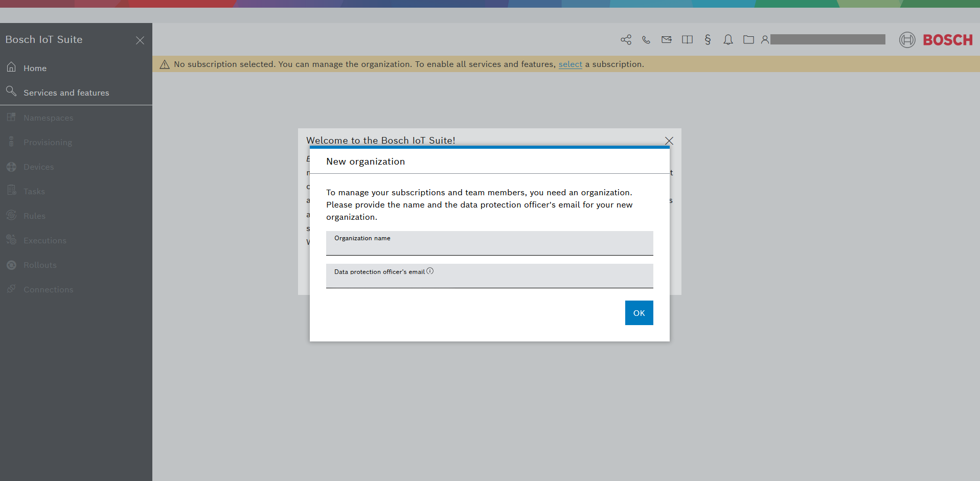The image size is (980, 481).
Task: Click the Devices globe icon
Action: pyautogui.click(x=11, y=167)
